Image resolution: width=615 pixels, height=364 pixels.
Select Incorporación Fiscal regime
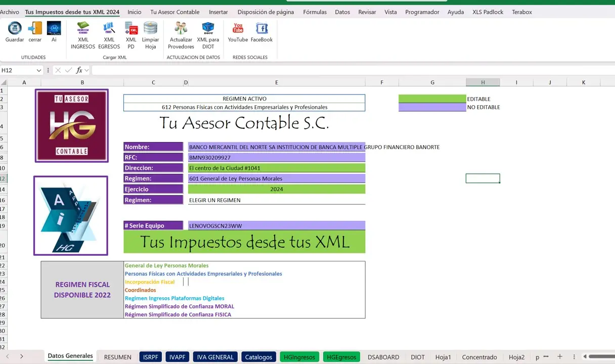[x=150, y=282]
